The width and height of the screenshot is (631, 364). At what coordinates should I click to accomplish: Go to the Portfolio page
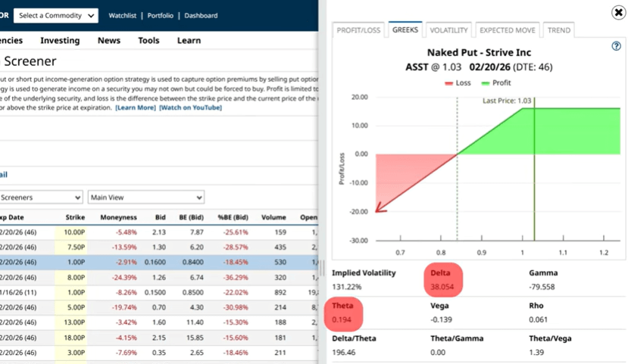tap(160, 15)
